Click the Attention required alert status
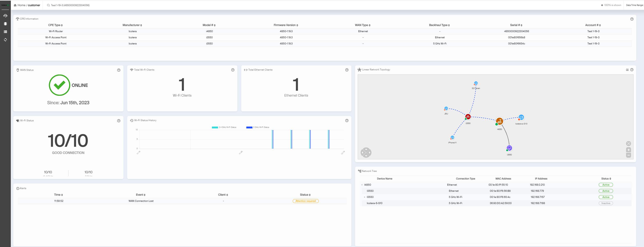 306,201
